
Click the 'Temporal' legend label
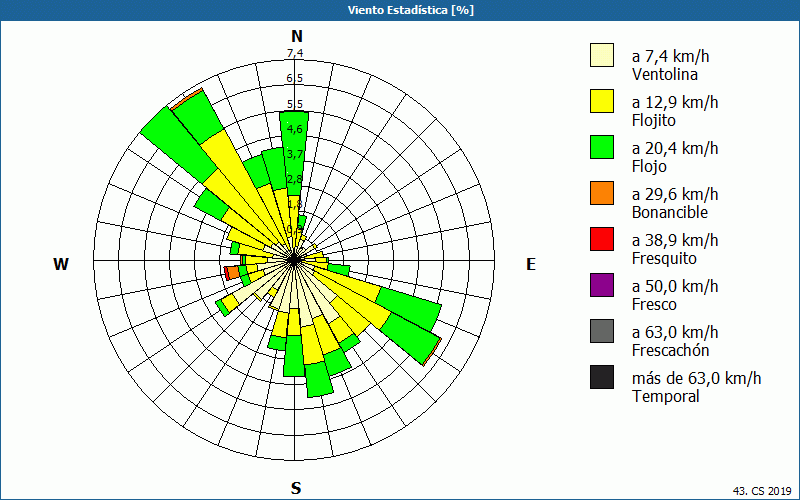tap(666, 396)
